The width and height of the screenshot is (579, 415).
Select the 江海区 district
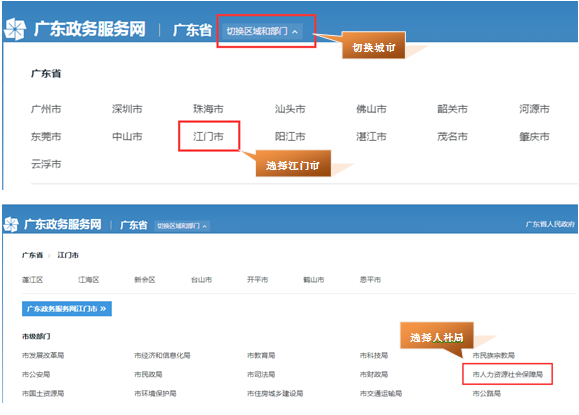coord(89,280)
